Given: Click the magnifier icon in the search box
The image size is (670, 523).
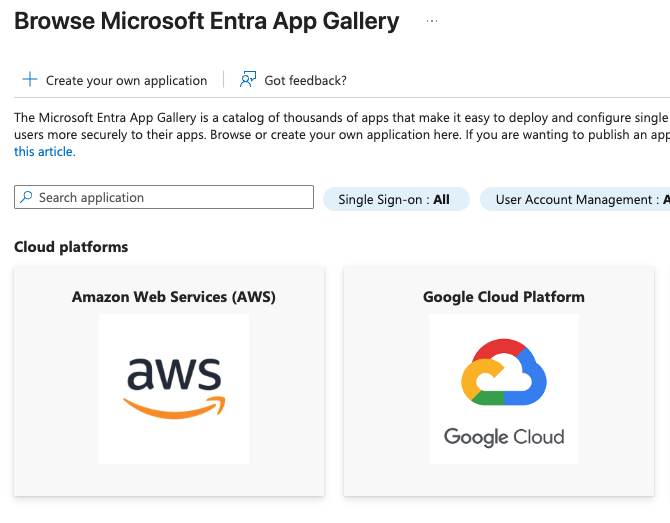Looking at the screenshot, I should click(x=26, y=198).
